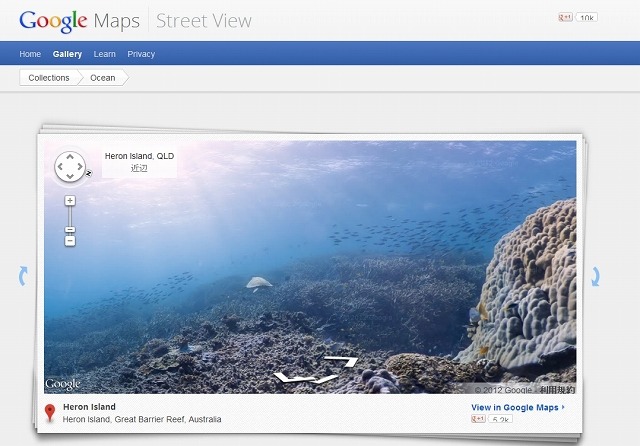
Task: Select the Collections breadcrumb
Action: tap(49, 78)
